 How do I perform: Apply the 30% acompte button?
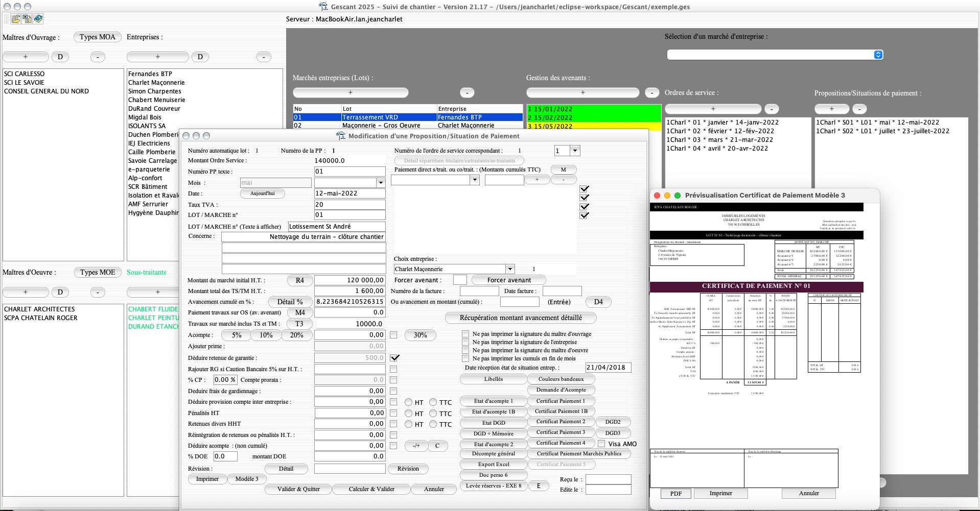pyautogui.click(x=421, y=335)
